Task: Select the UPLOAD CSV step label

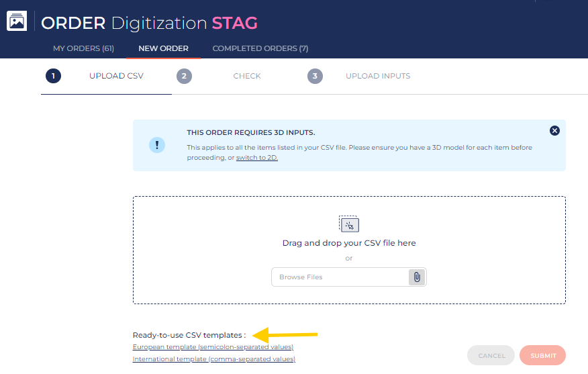Action: pos(116,76)
